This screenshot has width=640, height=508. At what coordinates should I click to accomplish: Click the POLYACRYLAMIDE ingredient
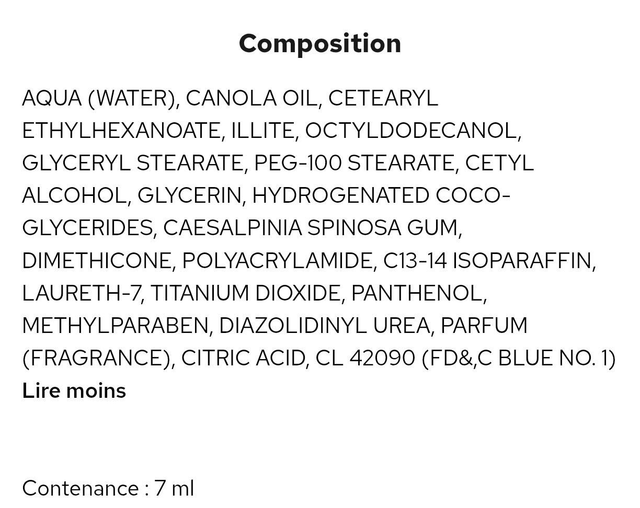278,261
